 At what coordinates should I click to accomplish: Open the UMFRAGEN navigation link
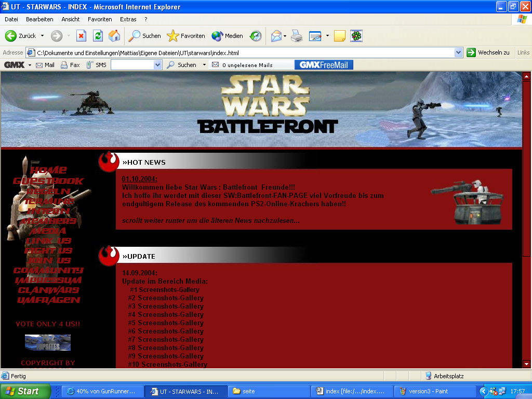pos(48,300)
